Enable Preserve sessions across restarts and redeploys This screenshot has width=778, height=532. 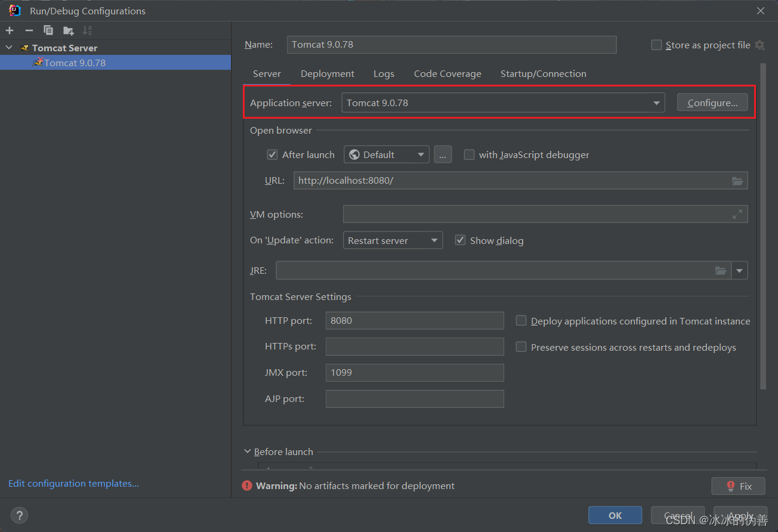pos(521,347)
